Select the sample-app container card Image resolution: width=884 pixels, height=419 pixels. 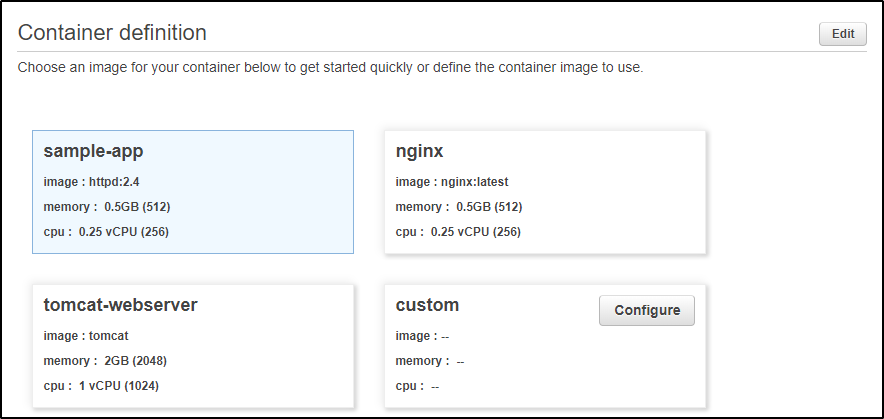click(x=193, y=192)
